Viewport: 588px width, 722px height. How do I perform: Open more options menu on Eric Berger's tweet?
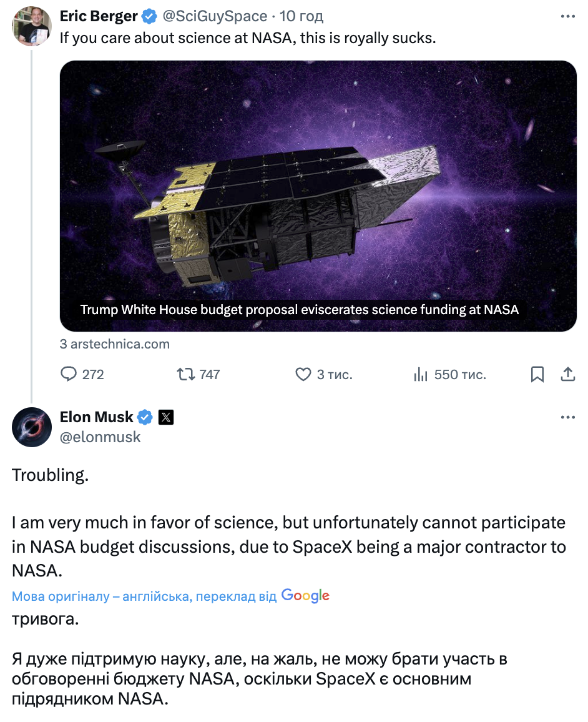tap(567, 16)
